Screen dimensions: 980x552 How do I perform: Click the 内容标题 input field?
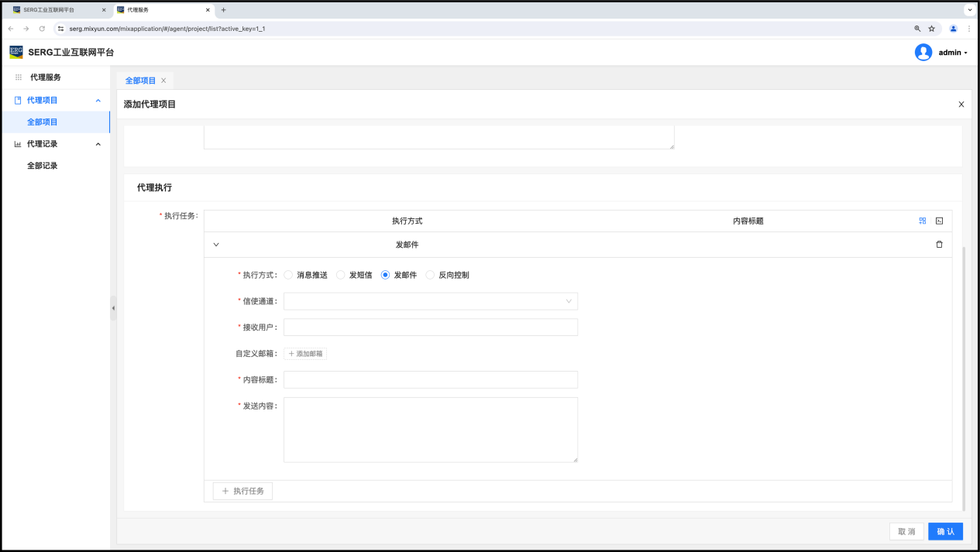pyautogui.click(x=430, y=380)
